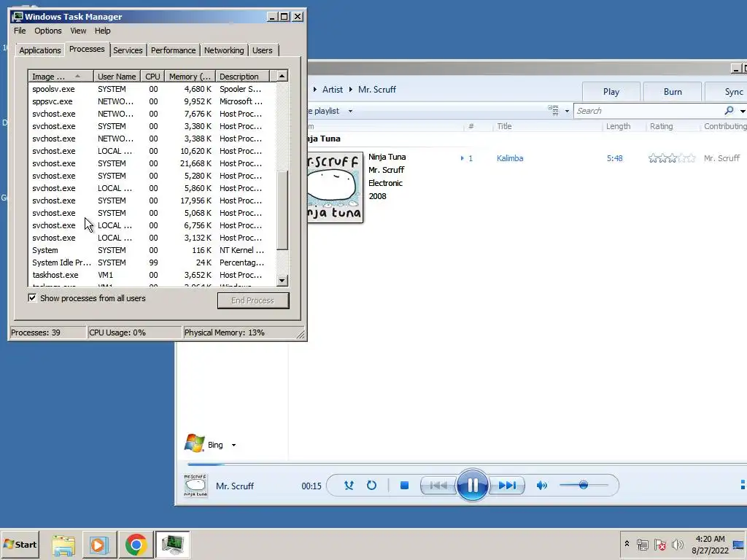Open the view options icon near search
The height and width of the screenshot is (560, 747).
click(553, 111)
